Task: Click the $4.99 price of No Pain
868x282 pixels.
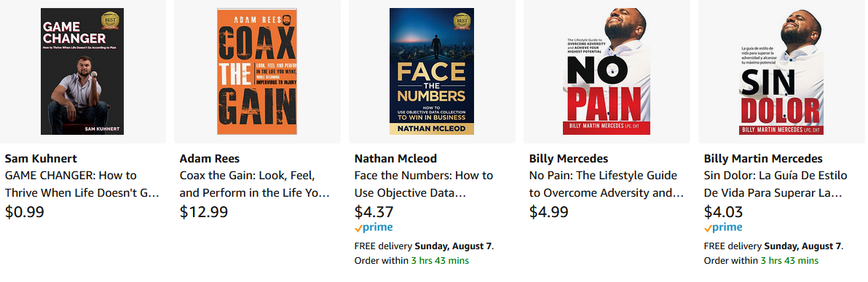Action: (548, 212)
